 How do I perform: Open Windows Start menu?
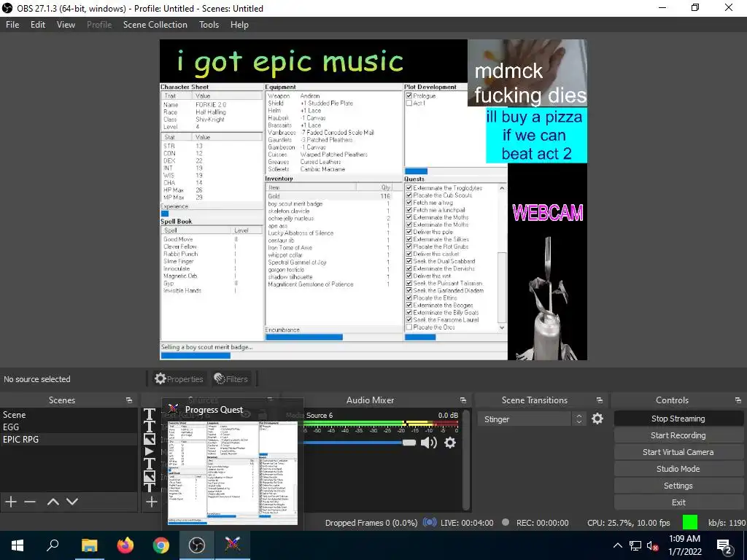(x=18, y=545)
